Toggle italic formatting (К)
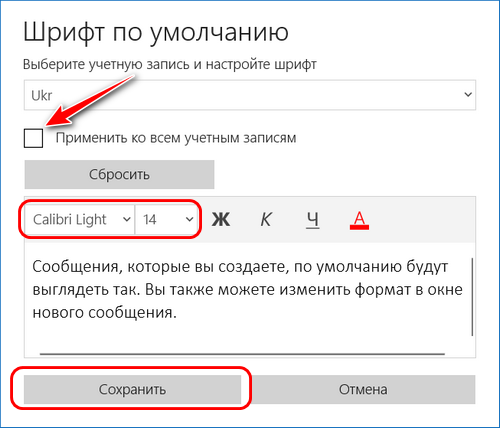The height and width of the screenshot is (428, 500). click(266, 219)
